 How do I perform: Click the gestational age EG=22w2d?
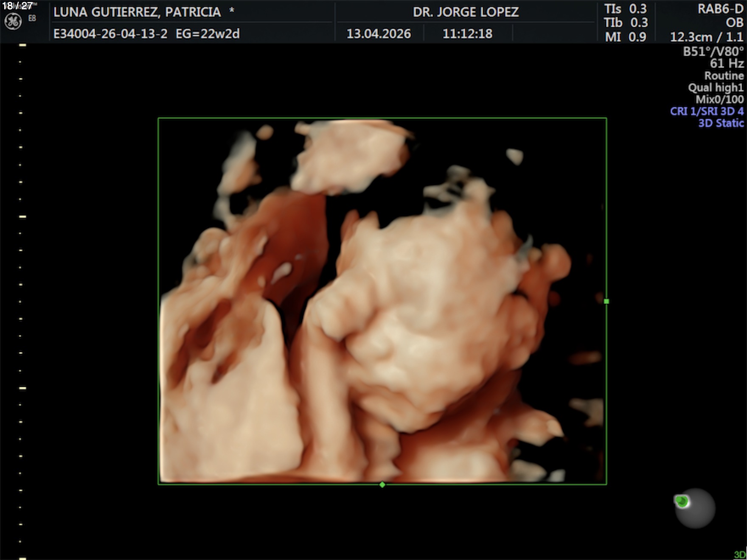208,34
